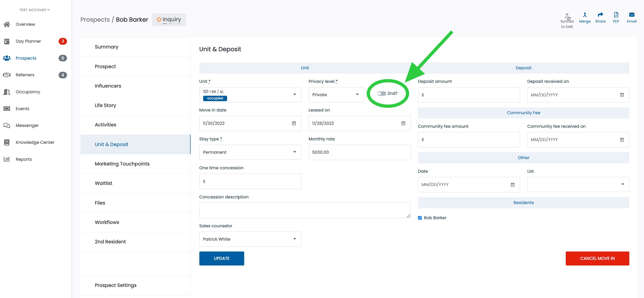Image resolution: width=644 pixels, height=298 pixels.
Task: Toggle the 2nd? switch on
Action: tap(382, 93)
